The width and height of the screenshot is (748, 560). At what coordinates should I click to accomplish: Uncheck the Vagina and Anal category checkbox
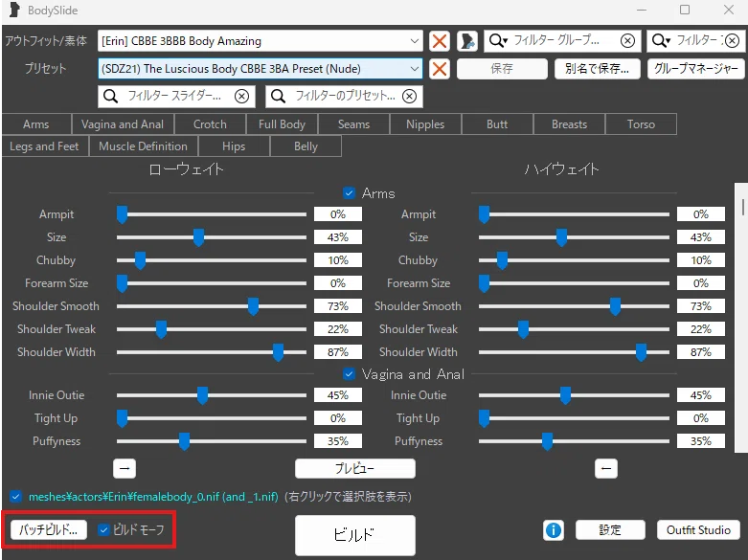click(350, 374)
